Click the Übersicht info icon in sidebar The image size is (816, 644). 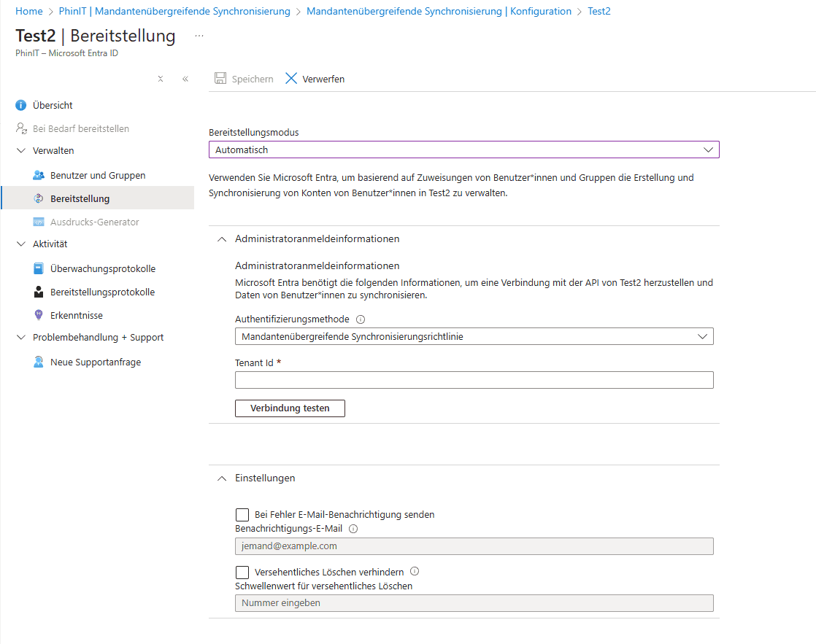[x=21, y=105]
